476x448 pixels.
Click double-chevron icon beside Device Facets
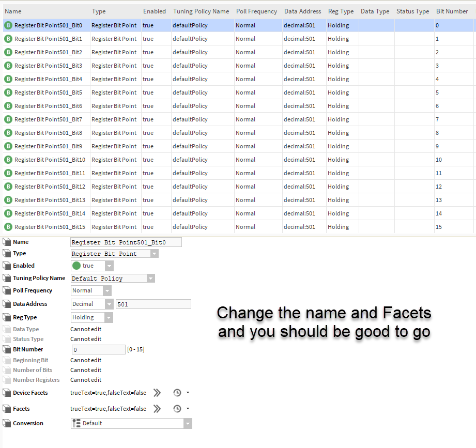(x=157, y=393)
